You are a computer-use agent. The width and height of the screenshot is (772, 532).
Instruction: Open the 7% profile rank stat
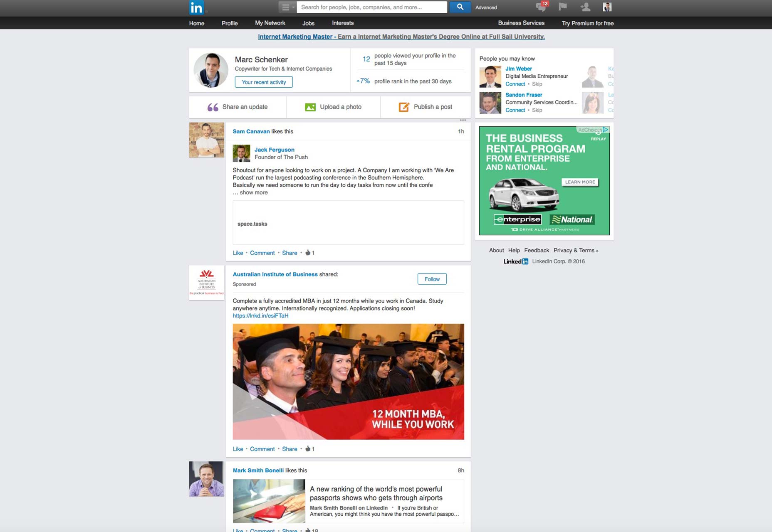363,81
